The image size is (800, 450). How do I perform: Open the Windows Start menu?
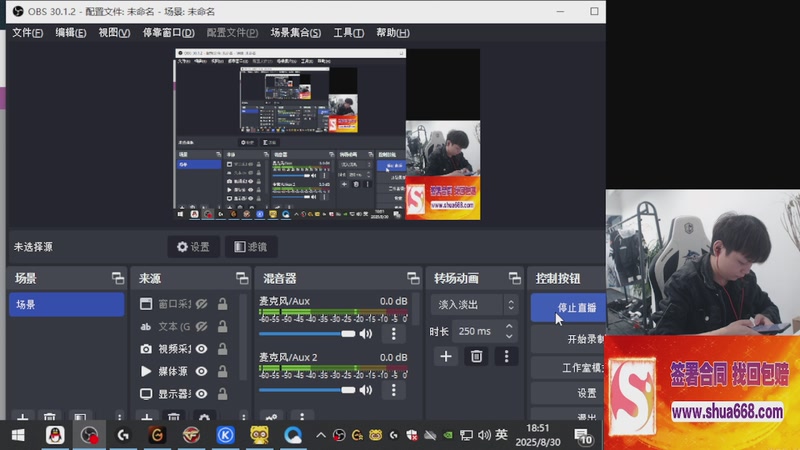point(18,435)
